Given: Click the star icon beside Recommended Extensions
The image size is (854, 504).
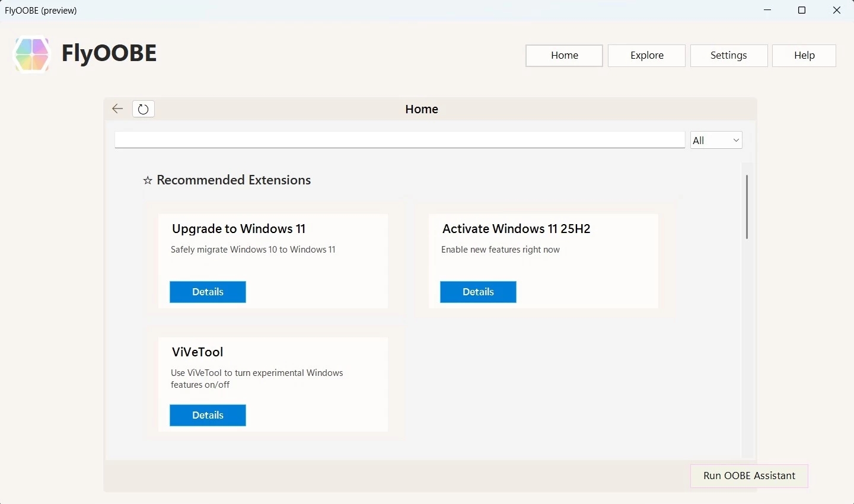Looking at the screenshot, I should [147, 180].
